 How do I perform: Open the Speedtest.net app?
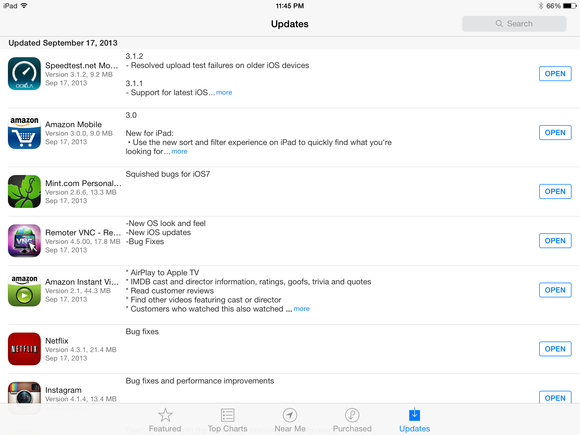555,74
